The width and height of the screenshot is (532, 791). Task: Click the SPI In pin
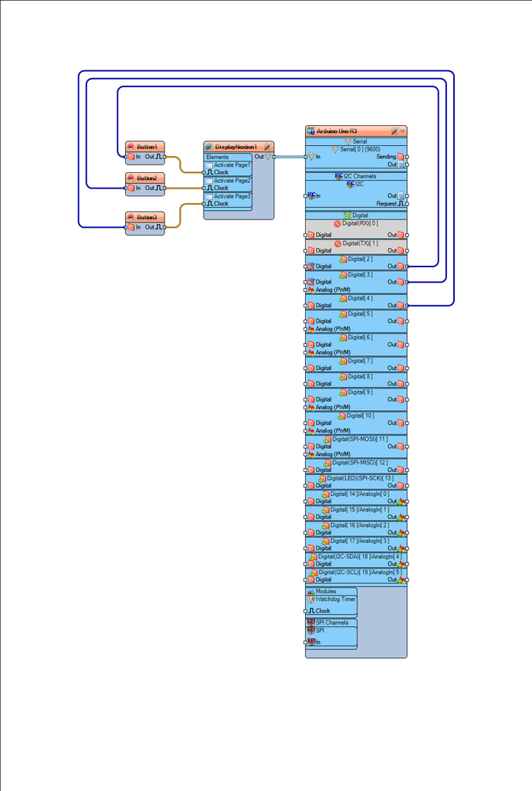[x=306, y=642]
